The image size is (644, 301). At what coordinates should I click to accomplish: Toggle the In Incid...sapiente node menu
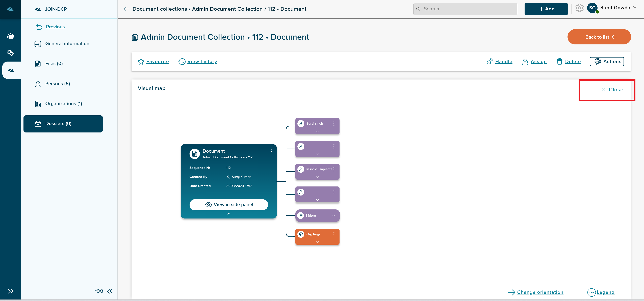tap(335, 169)
